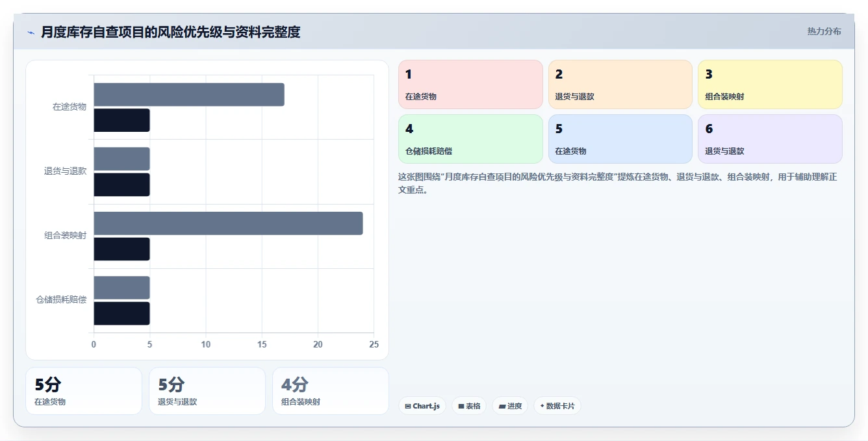Click the 4分 组合装映射 stat card

331,391
